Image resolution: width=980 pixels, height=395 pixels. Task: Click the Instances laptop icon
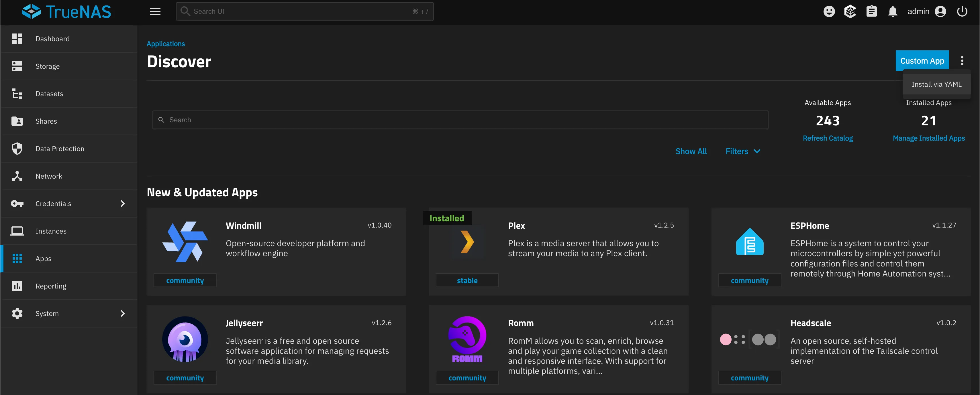(x=17, y=231)
